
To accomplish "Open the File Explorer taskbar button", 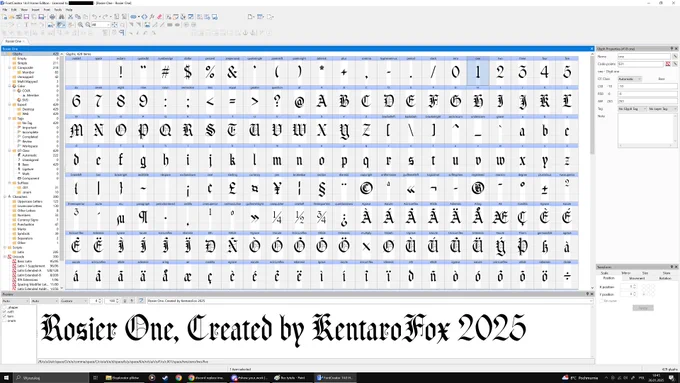I will 123,378.
